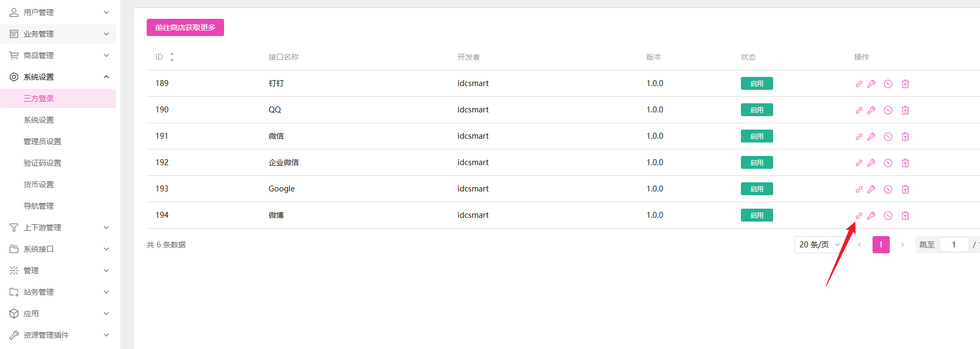
Task: Open 货币设置 from the sidebar
Action: pyautogui.click(x=39, y=184)
